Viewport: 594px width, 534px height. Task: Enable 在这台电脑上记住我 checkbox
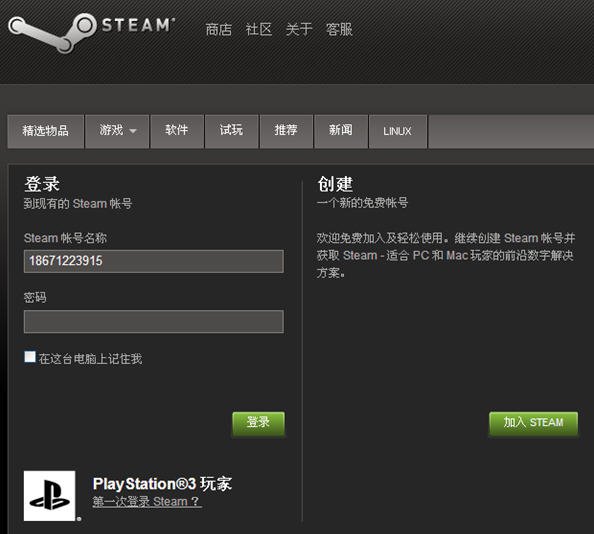point(30,357)
